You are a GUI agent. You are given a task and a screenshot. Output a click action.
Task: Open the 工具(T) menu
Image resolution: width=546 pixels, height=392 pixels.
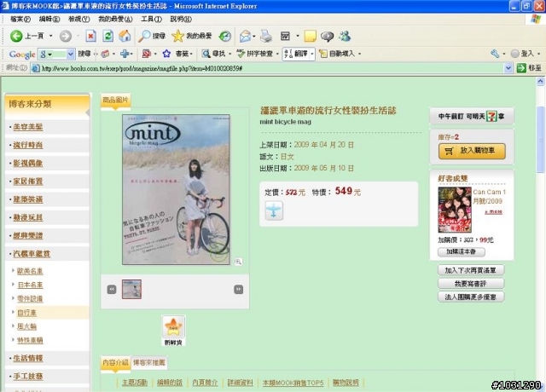(x=152, y=19)
